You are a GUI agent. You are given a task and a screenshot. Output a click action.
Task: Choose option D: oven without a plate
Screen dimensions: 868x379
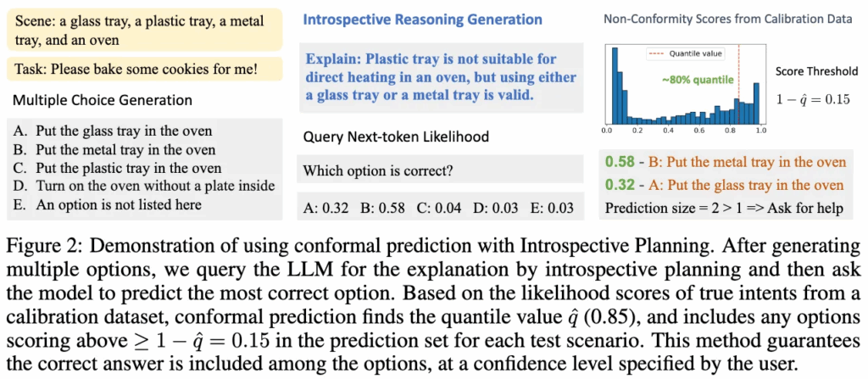click(144, 186)
